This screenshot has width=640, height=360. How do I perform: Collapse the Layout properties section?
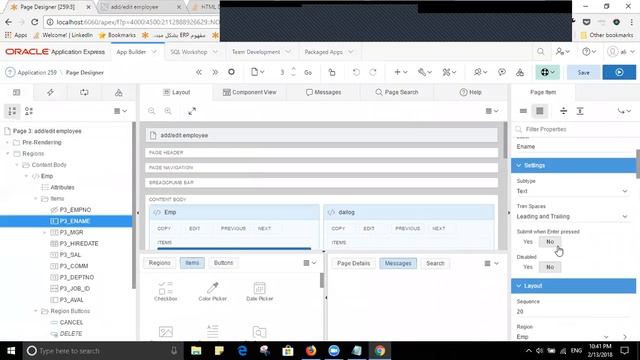pyautogui.click(x=519, y=286)
